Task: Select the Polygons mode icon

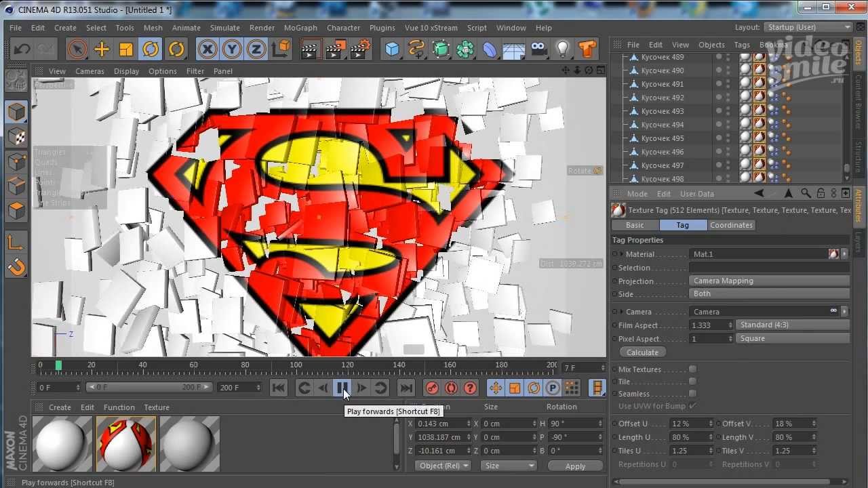Action: (x=16, y=211)
